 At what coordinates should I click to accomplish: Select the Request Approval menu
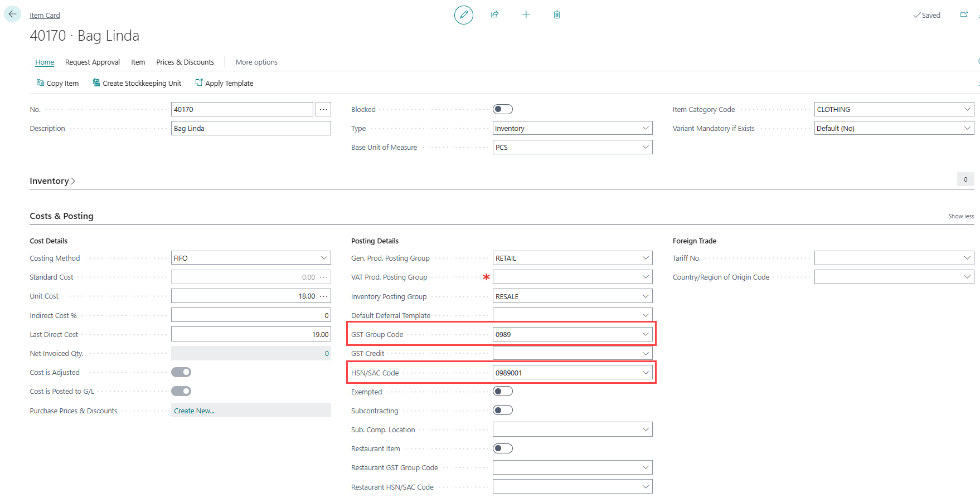tap(93, 62)
